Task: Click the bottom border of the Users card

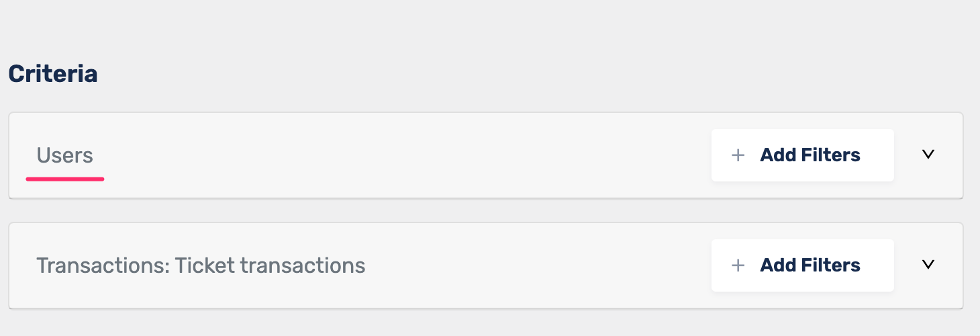Action: tap(486, 198)
